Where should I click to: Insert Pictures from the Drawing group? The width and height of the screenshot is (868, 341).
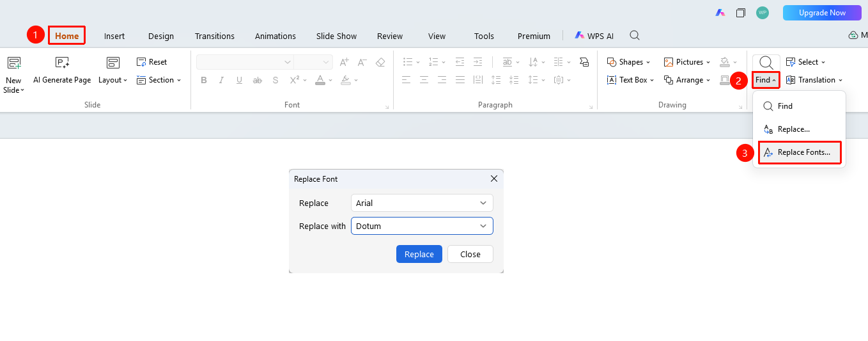[684, 62]
